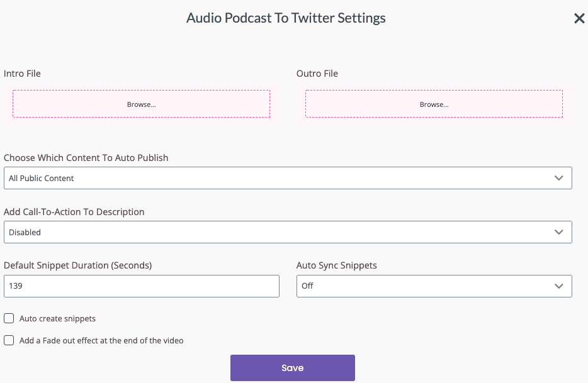Click the "Audio Podcast To Twitter Settings" title
Screen dimensions: 588x383
286,18
